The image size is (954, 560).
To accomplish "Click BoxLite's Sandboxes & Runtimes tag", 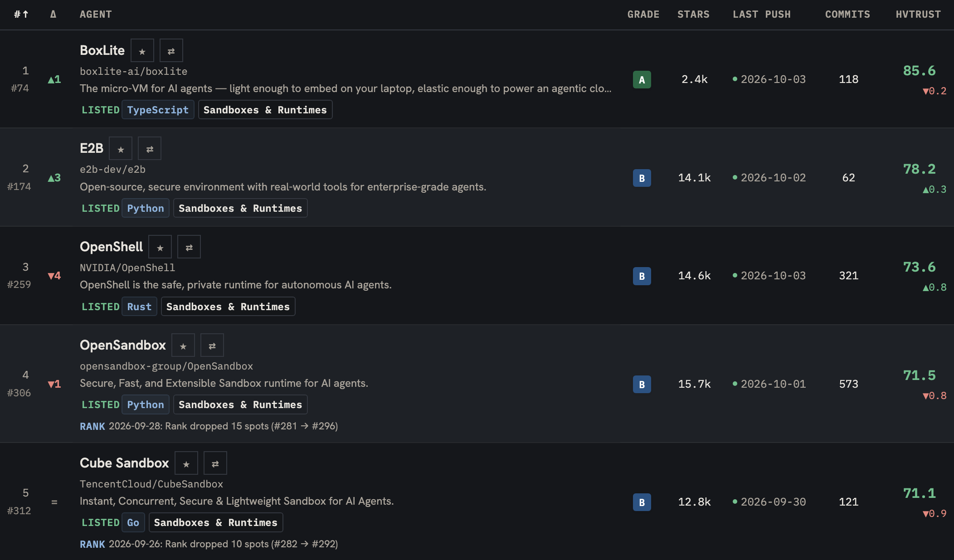I will click(265, 110).
